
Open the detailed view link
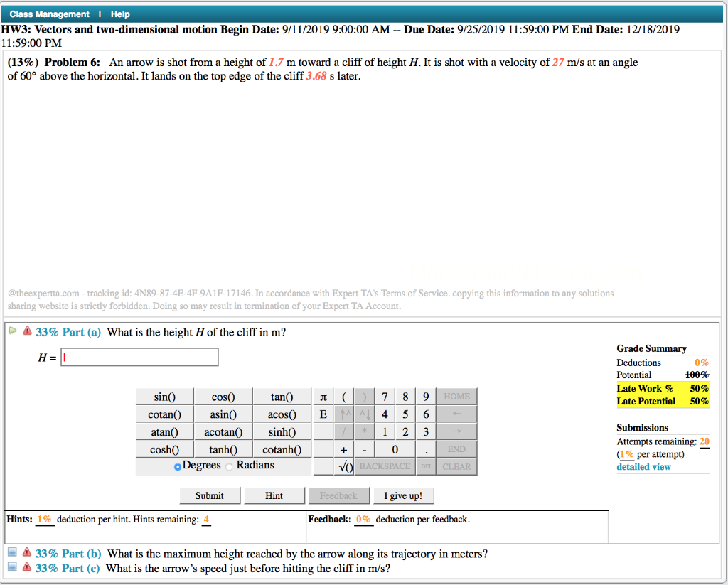643,467
